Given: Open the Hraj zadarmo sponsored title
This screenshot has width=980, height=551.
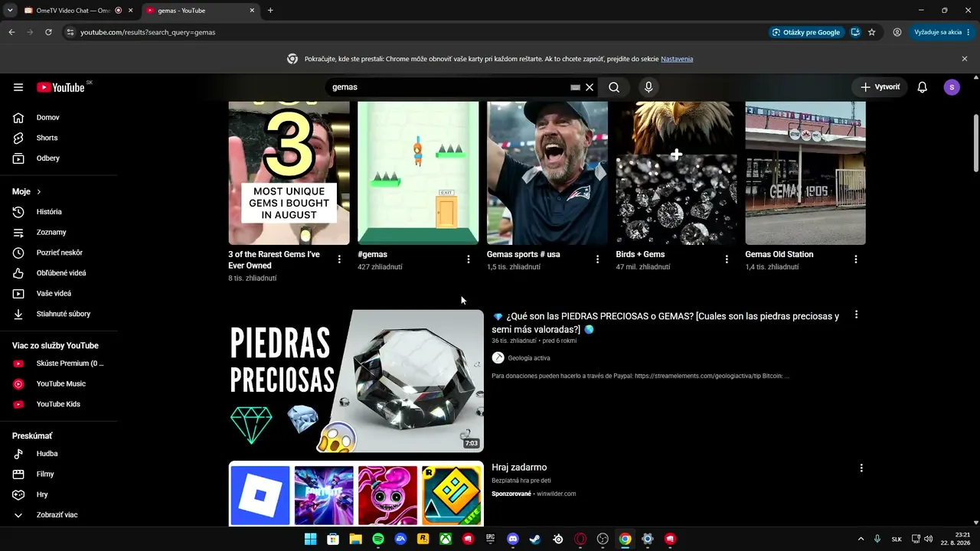Looking at the screenshot, I should 519,468.
